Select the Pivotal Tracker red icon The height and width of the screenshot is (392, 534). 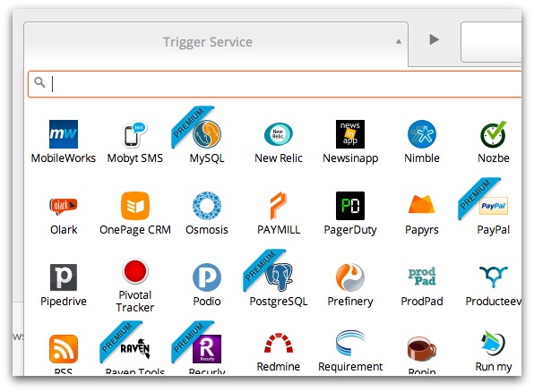pos(135,271)
